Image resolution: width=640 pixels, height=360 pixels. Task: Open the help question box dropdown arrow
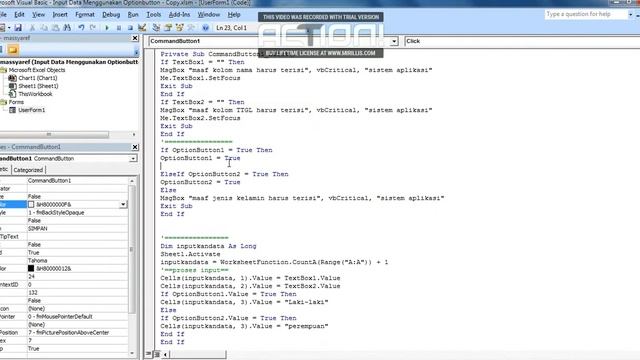[631, 14]
